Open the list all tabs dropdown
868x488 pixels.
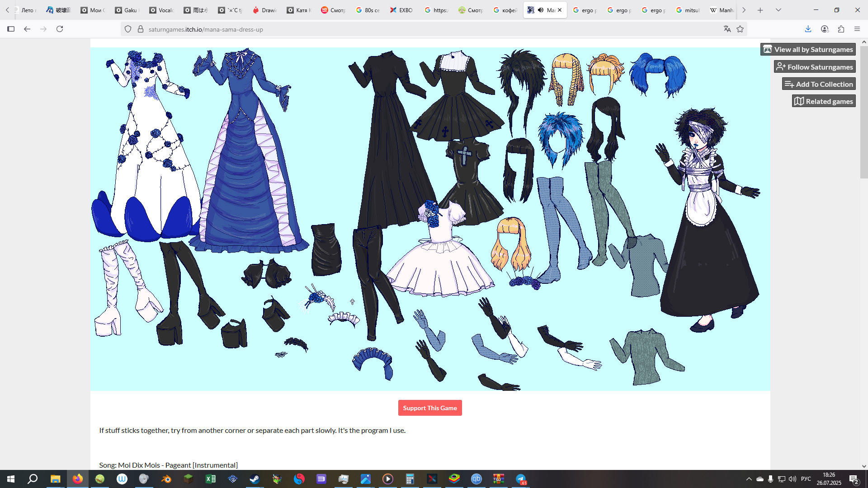778,10
